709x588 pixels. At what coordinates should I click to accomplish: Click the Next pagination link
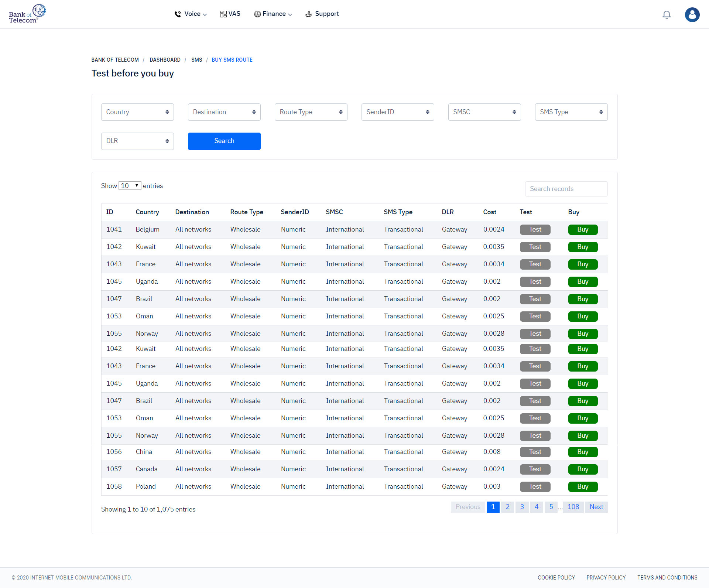pos(596,507)
